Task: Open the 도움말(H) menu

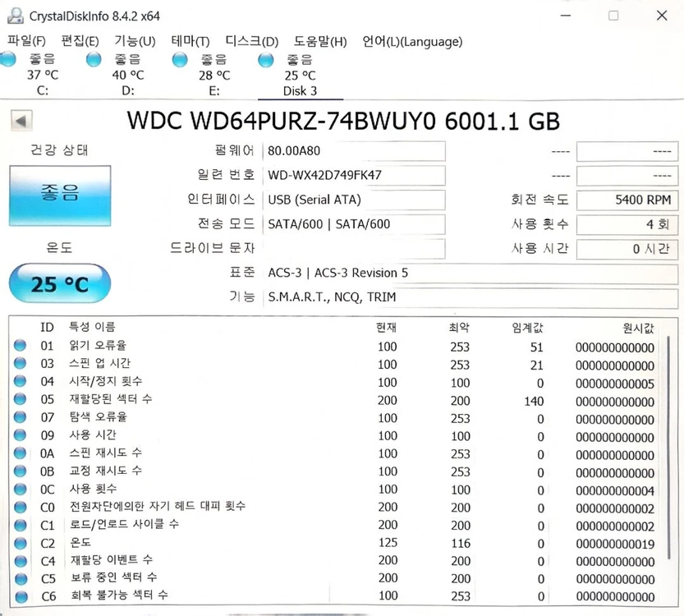Action: 320,41
